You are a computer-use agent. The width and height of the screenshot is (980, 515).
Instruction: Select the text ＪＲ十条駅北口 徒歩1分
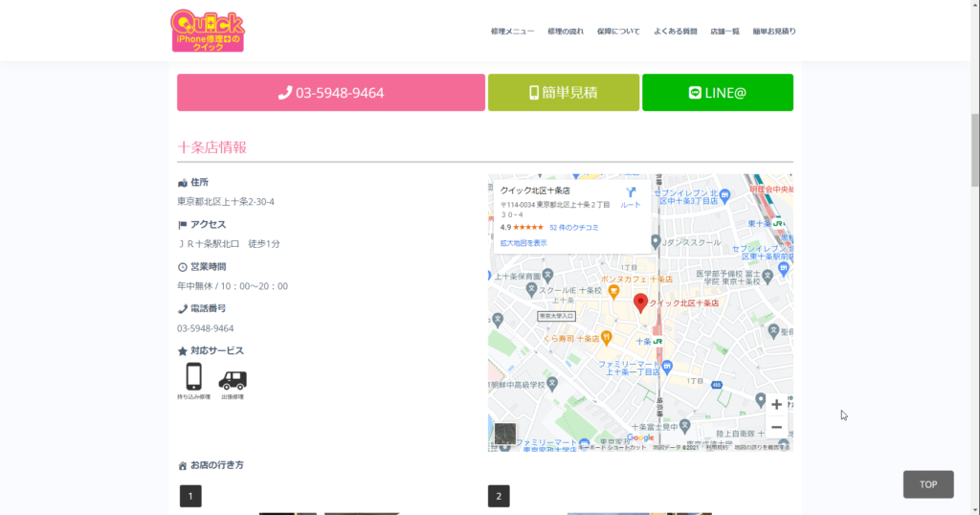tap(229, 244)
